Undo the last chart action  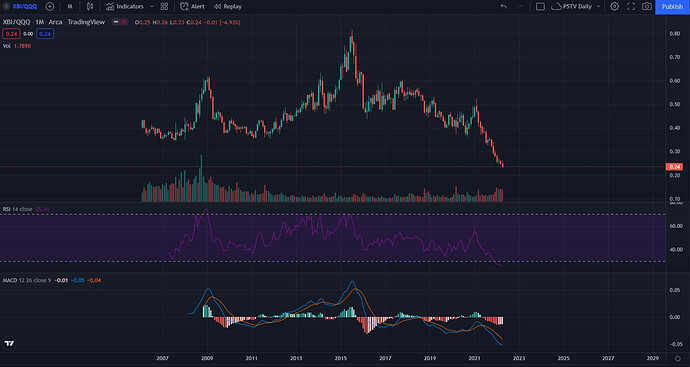(503, 7)
